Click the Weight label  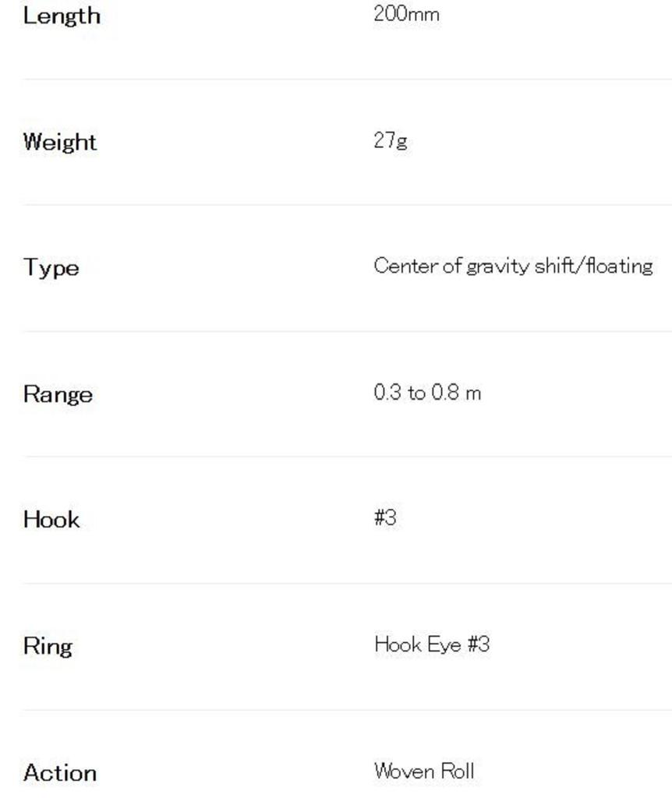(60, 142)
